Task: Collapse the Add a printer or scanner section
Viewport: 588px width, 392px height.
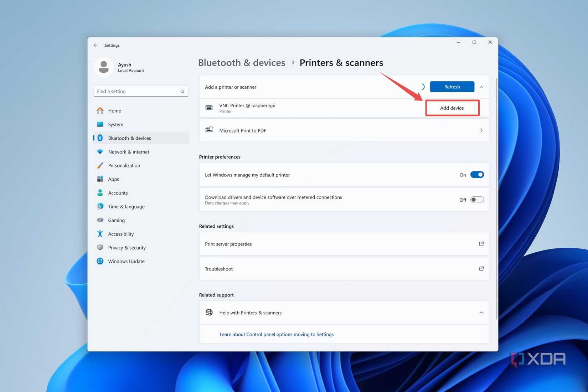Action: point(481,87)
